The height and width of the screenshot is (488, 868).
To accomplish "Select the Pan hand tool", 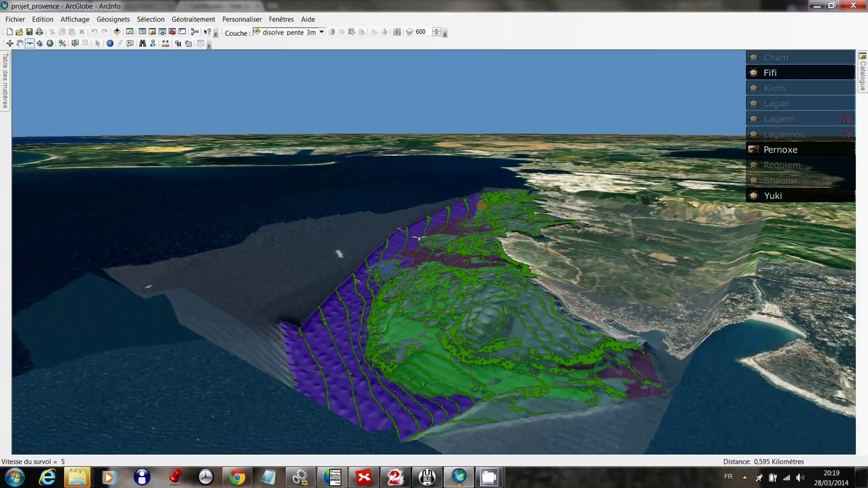I will pos(20,43).
